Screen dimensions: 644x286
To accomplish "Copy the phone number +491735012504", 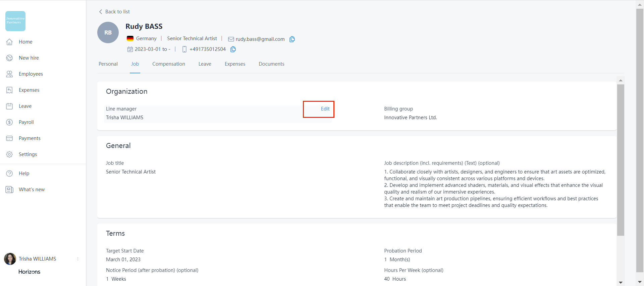I will coord(233,49).
